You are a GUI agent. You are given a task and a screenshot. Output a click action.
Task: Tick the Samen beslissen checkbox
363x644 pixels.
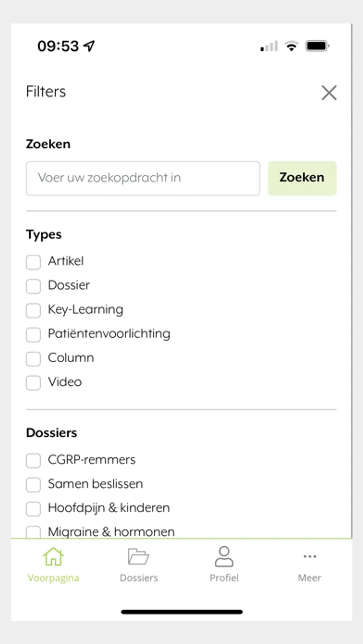pyautogui.click(x=33, y=484)
